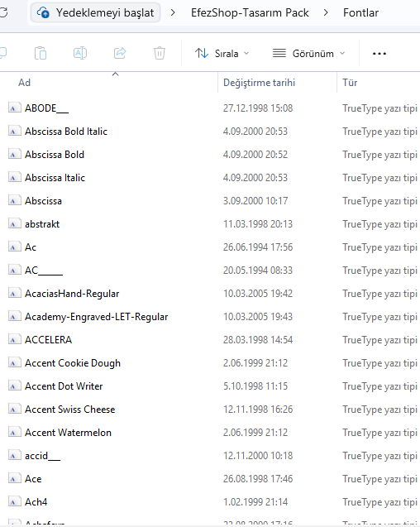Select the Academy-Engraved-LET-Regular file
Image resolution: width=420 pixels, height=527 pixels.
97,317
